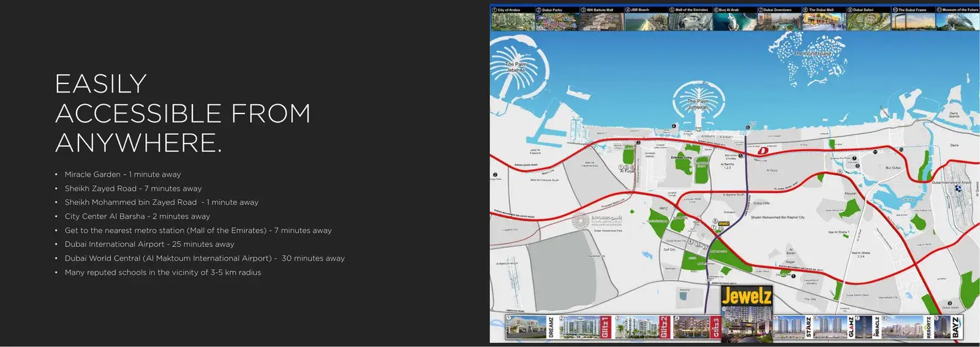
Task: Click 'Sheikh Zayed Road - 7 minutes away'
Action: point(133,189)
